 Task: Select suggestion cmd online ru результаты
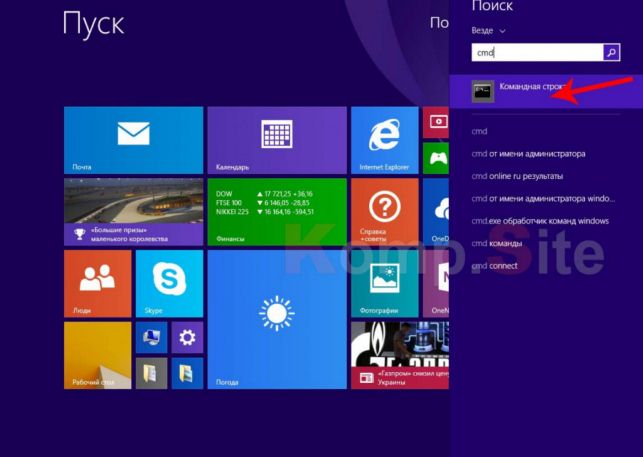(x=517, y=176)
